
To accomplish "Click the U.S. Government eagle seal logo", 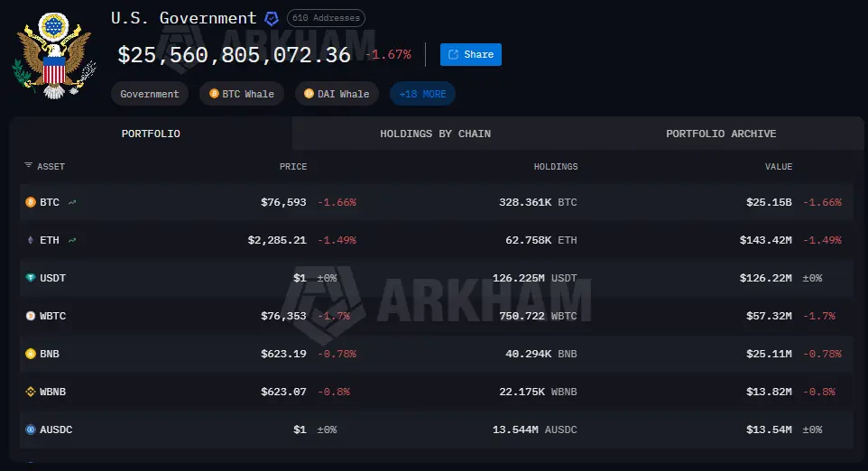I will (x=52, y=56).
